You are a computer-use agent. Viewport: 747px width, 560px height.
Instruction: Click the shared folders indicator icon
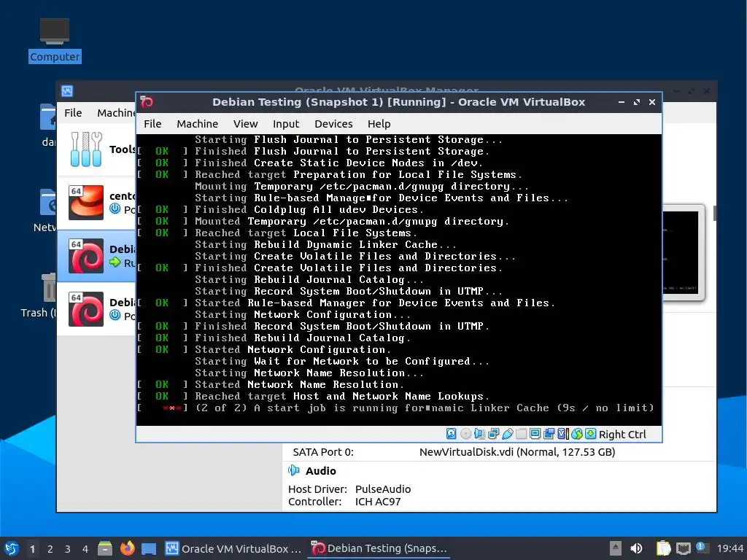pos(521,434)
